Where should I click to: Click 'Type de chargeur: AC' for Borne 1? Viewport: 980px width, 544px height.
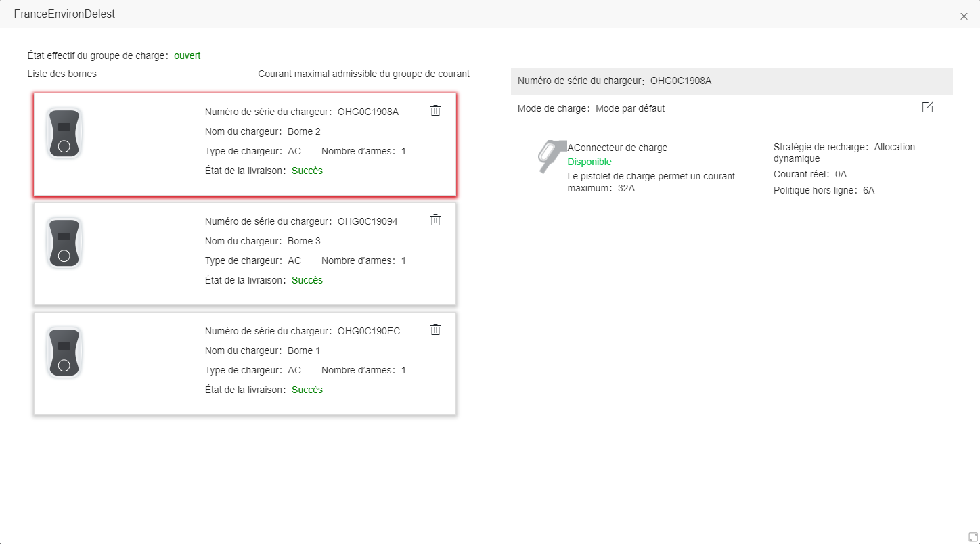(253, 370)
